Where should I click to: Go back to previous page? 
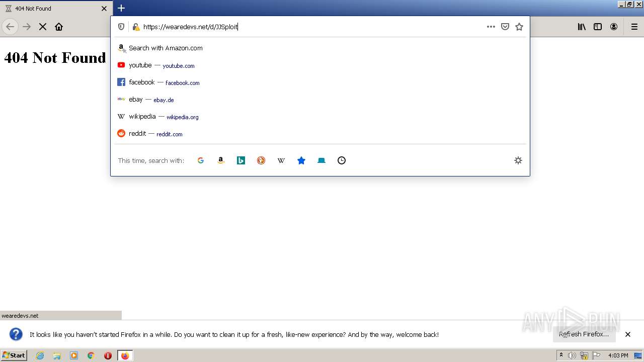pyautogui.click(x=10, y=27)
